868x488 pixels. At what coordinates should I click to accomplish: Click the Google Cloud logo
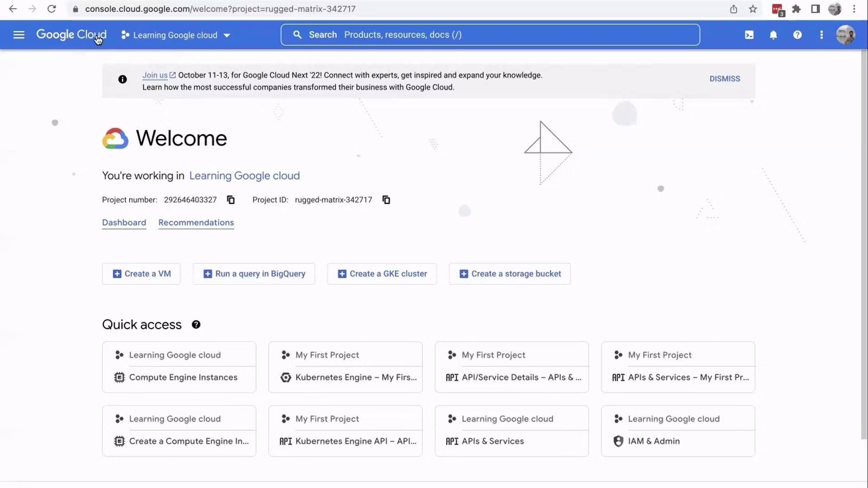coord(71,34)
